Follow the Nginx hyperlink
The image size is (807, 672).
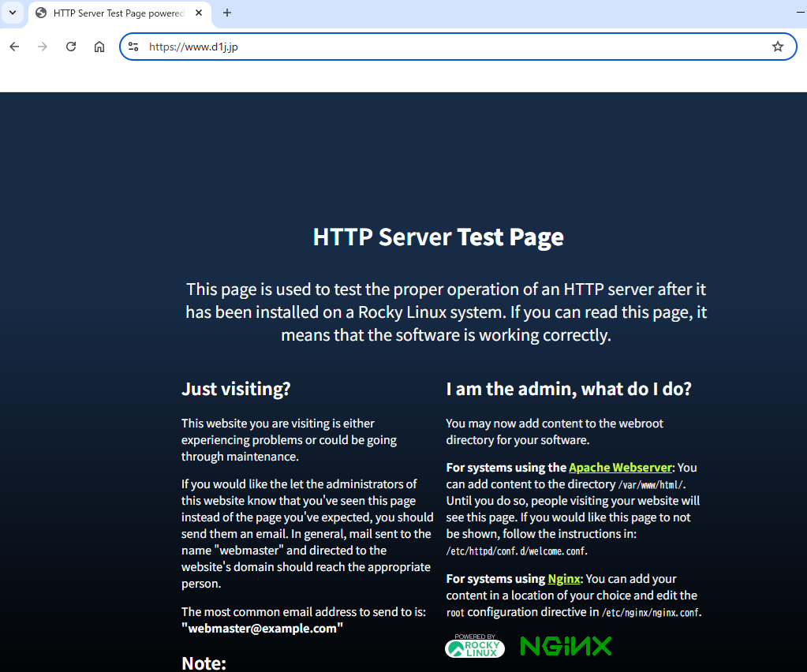click(x=564, y=579)
